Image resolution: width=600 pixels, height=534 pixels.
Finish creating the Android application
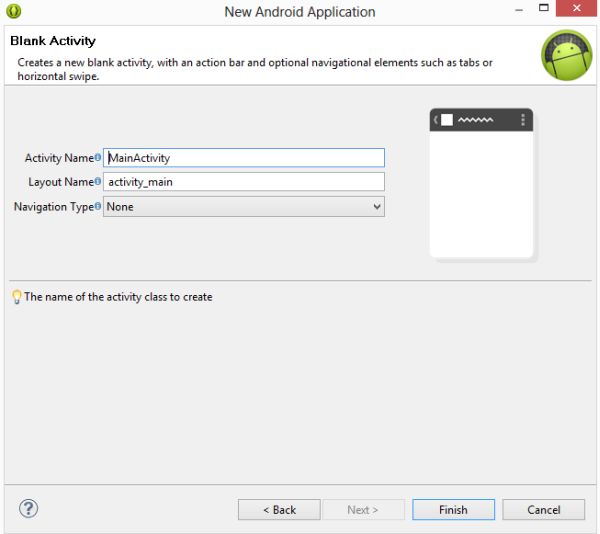453,510
